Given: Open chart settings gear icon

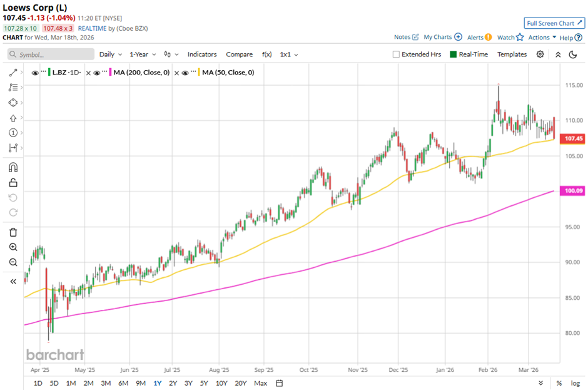Looking at the screenshot, I should pyautogui.click(x=540, y=54).
